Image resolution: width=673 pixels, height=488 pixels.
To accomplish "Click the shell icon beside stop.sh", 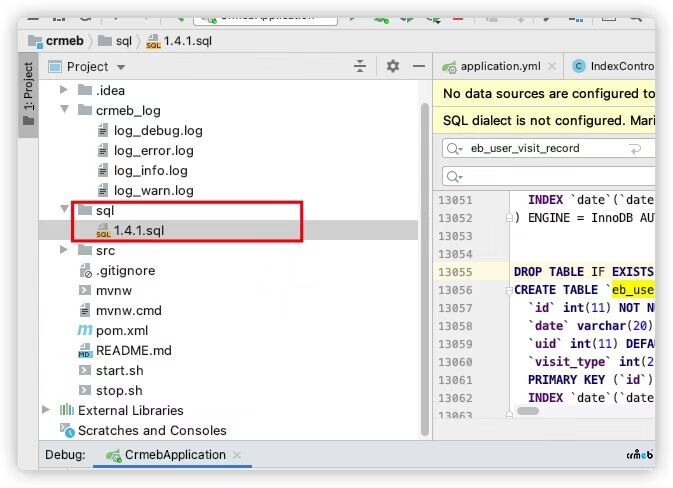I will pyautogui.click(x=85, y=390).
